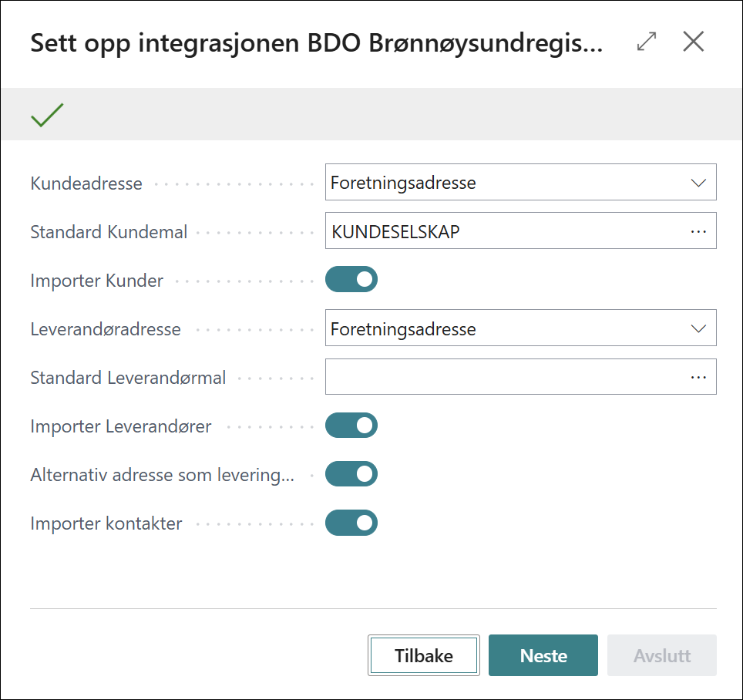The width and height of the screenshot is (743, 700).
Task: Open the Standard Leverandørmal lookup ellipsis
Action: (x=698, y=377)
